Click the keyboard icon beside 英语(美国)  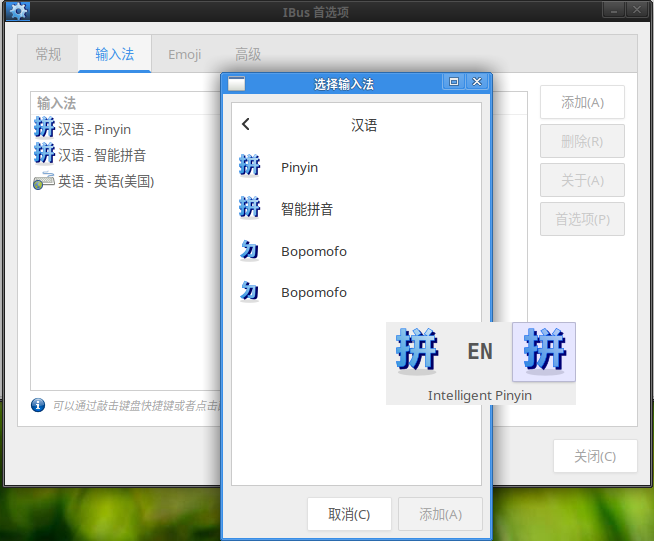44,181
